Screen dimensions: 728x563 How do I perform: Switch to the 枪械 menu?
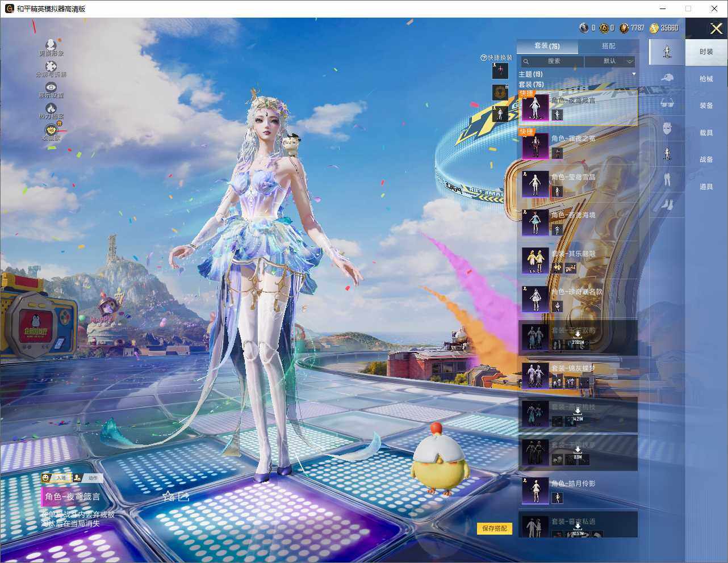coord(706,79)
